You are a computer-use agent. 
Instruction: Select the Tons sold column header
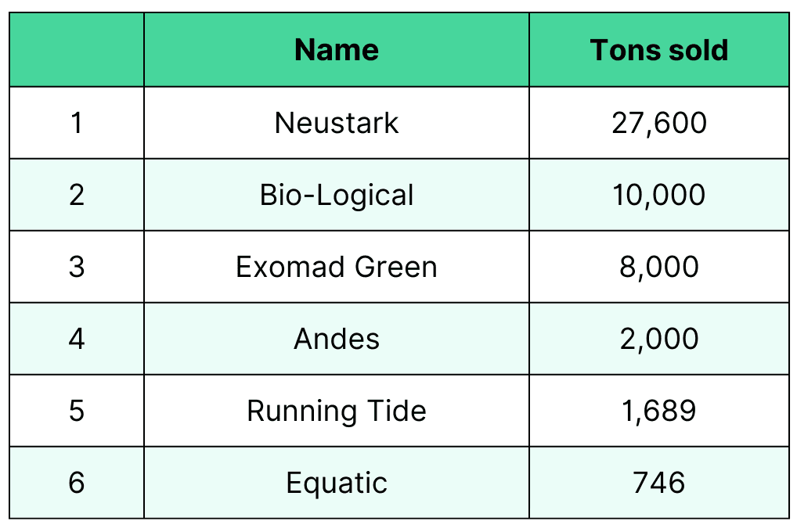tap(658, 50)
